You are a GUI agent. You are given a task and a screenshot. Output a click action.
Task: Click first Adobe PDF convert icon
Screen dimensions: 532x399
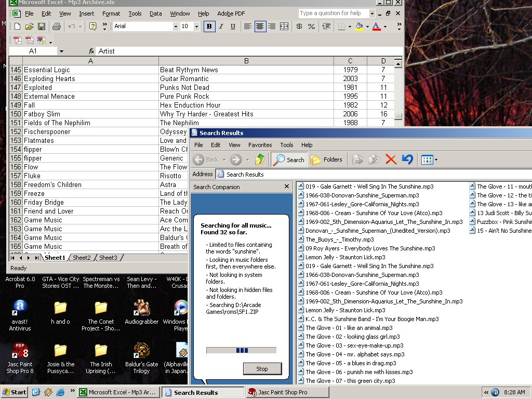18,41
